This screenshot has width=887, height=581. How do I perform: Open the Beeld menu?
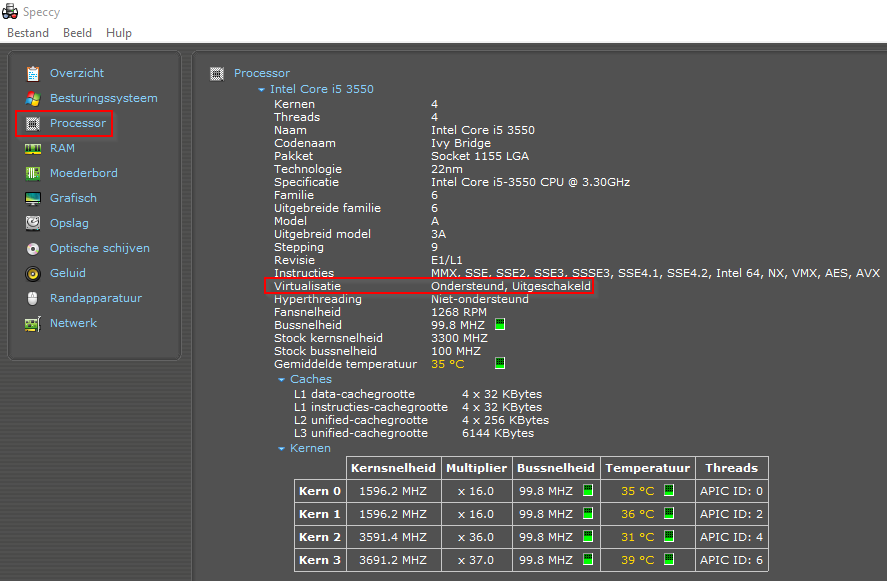[x=77, y=32]
